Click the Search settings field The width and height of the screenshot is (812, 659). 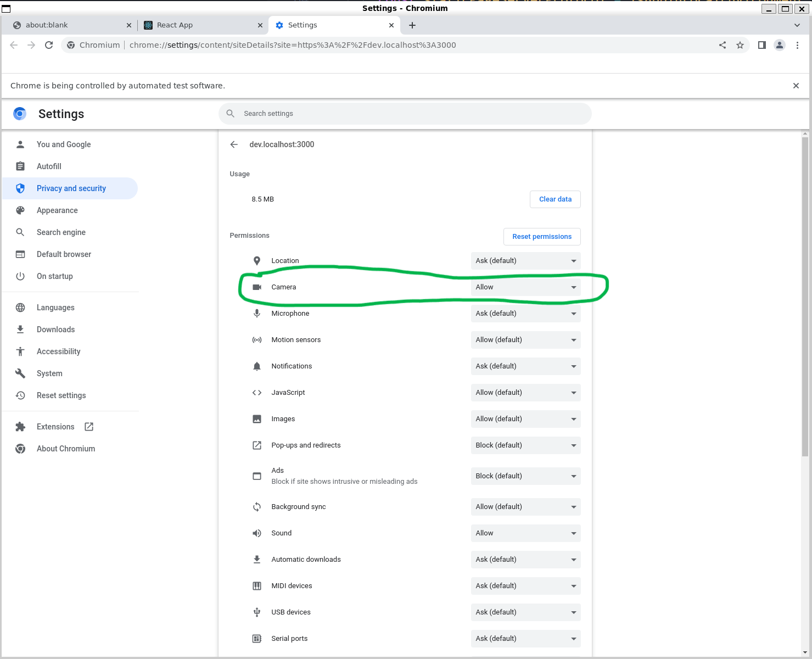(x=405, y=114)
